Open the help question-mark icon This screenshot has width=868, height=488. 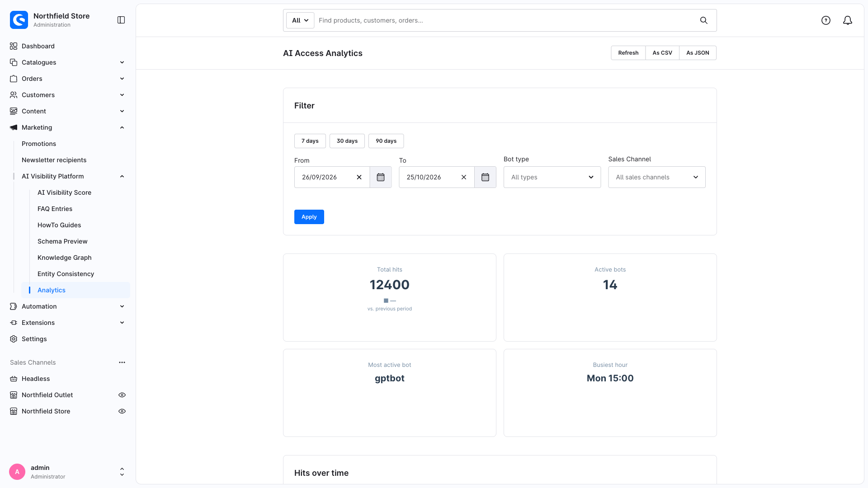[x=826, y=20]
